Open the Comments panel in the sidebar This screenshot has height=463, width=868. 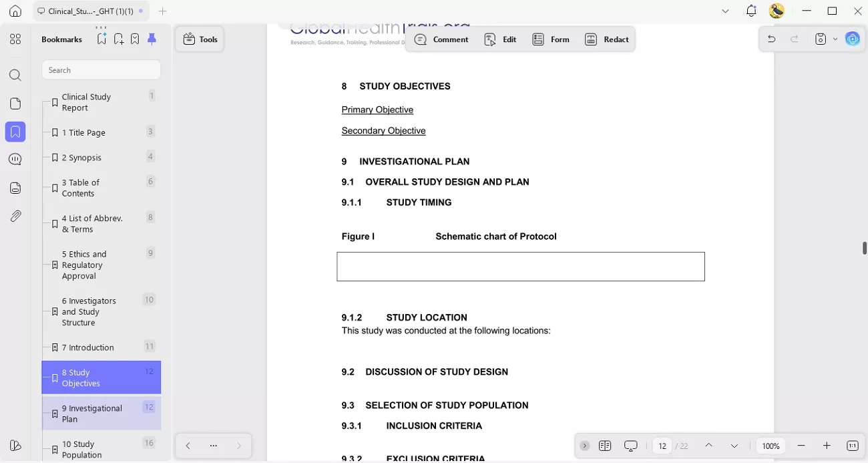click(x=15, y=159)
